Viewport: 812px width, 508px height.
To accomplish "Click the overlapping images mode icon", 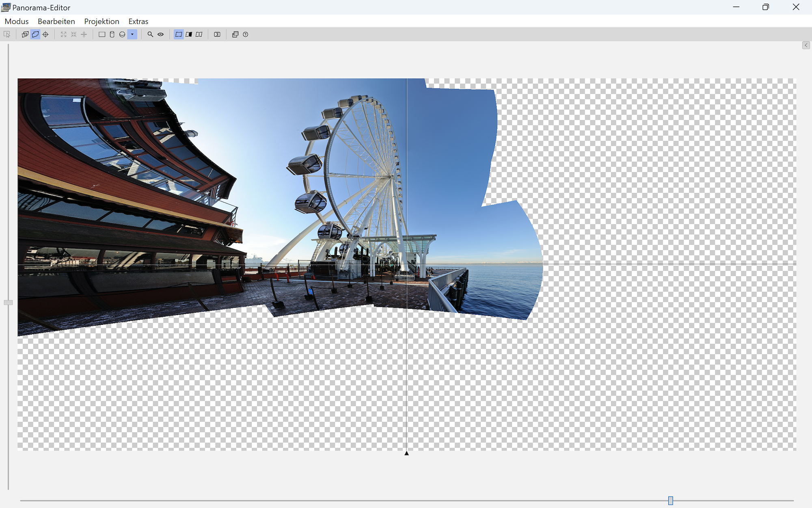I will [x=25, y=35].
